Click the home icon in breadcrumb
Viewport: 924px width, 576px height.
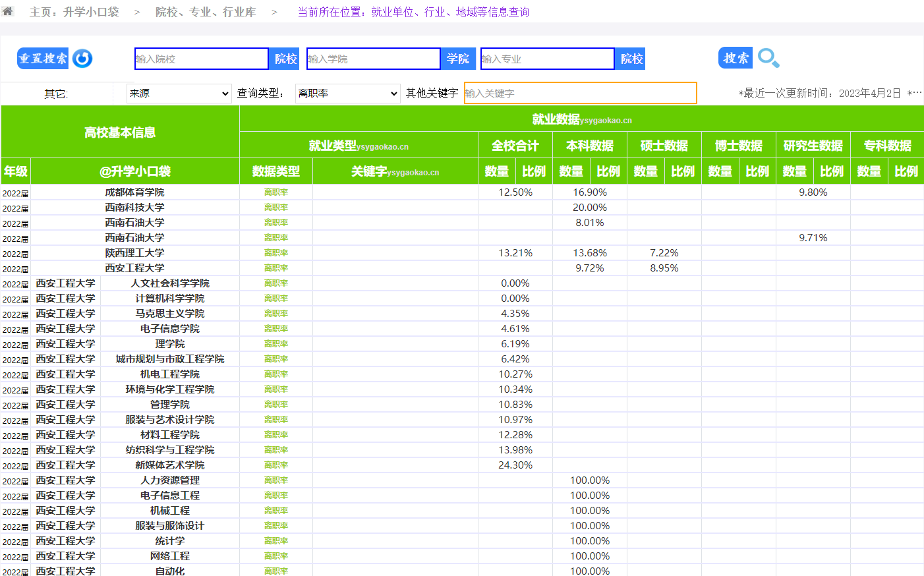[x=8, y=11]
